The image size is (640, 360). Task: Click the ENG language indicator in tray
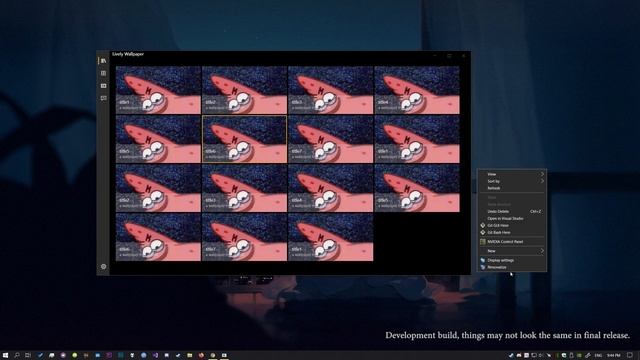click(598, 356)
